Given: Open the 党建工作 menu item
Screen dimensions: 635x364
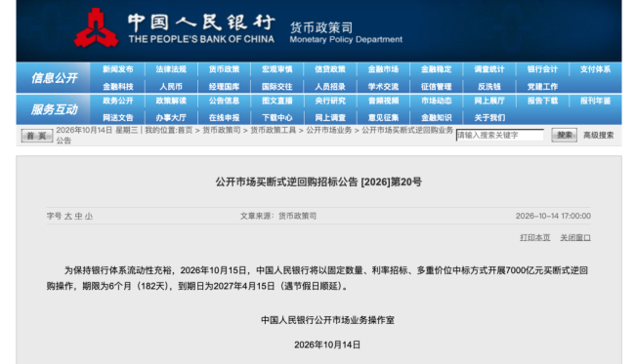Looking at the screenshot, I should [x=542, y=87].
